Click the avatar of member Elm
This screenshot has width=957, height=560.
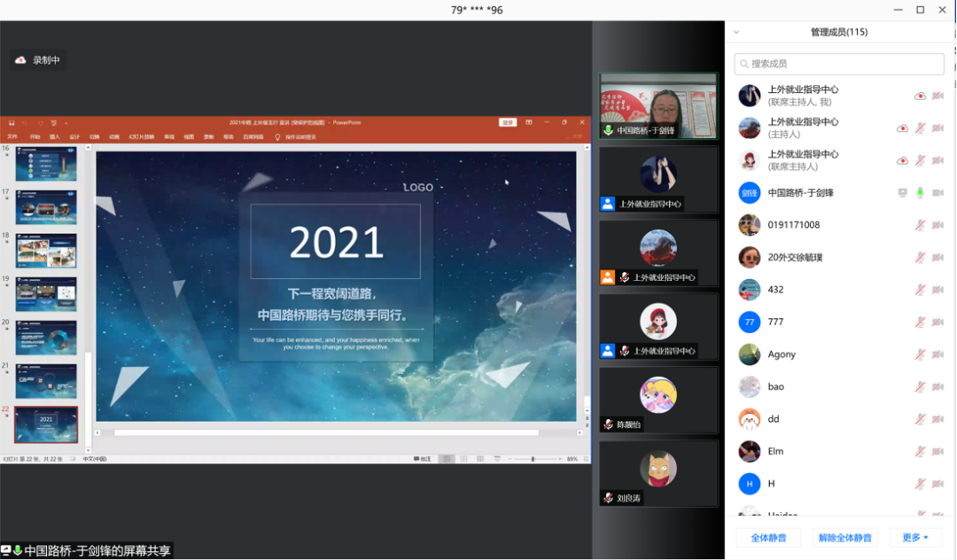tap(750, 451)
